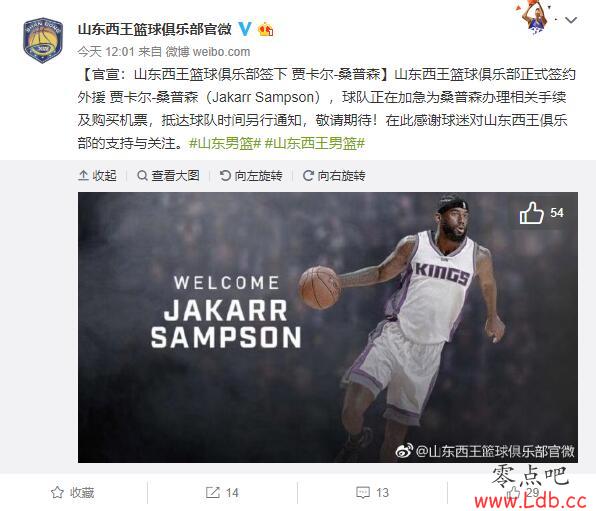The height and width of the screenshot is (511, 596).
Task: Open the 今天 12:01 timestamp link
Action: pos(106,52)
